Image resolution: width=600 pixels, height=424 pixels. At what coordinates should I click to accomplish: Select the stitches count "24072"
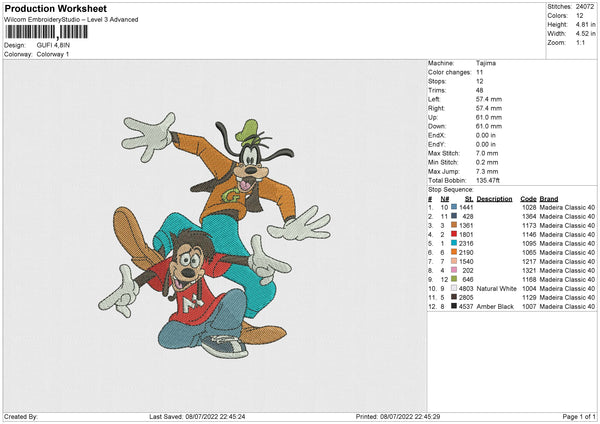(585, 7)
